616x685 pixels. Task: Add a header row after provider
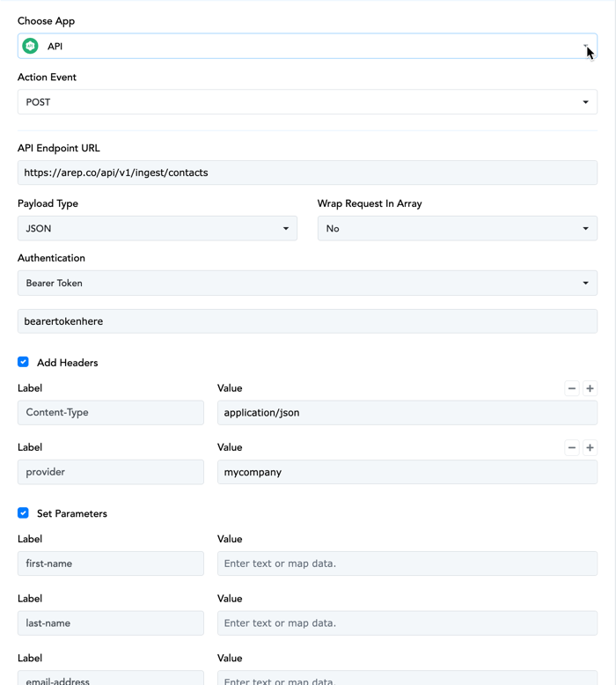(x=590, y=448)
